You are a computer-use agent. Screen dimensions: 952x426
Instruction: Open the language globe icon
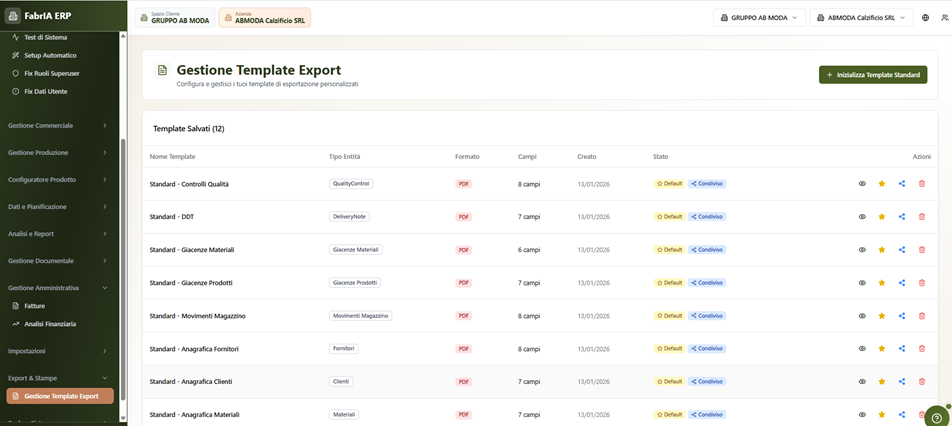[925, 18]
